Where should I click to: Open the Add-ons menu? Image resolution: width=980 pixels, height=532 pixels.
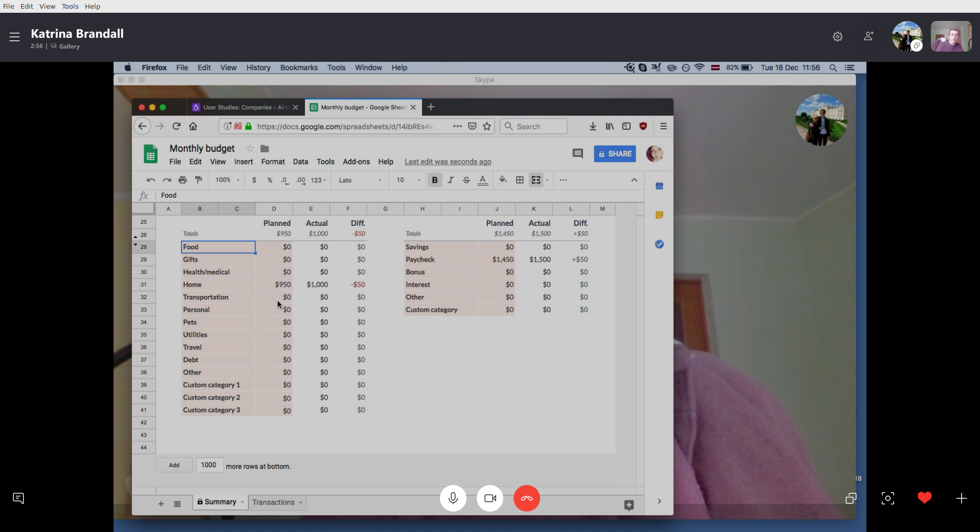point(356,161)
